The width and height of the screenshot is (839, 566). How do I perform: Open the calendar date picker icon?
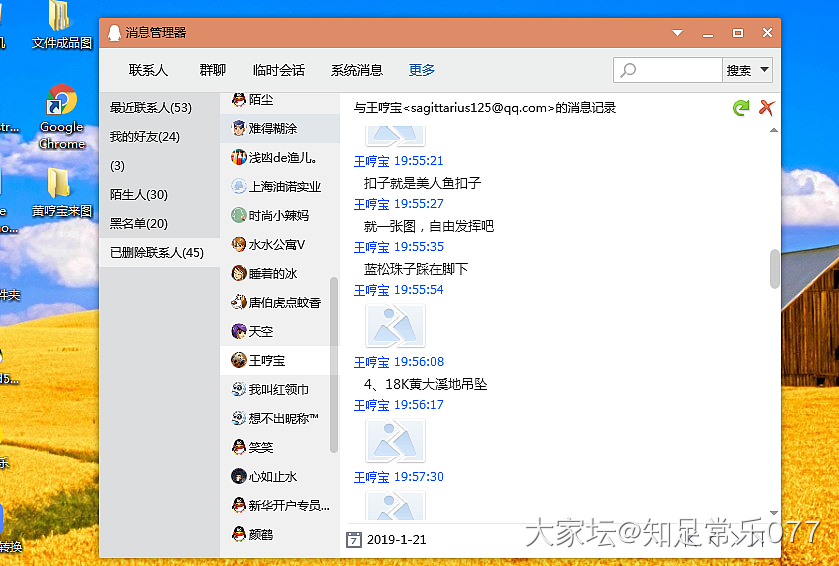tap(353, 540)
